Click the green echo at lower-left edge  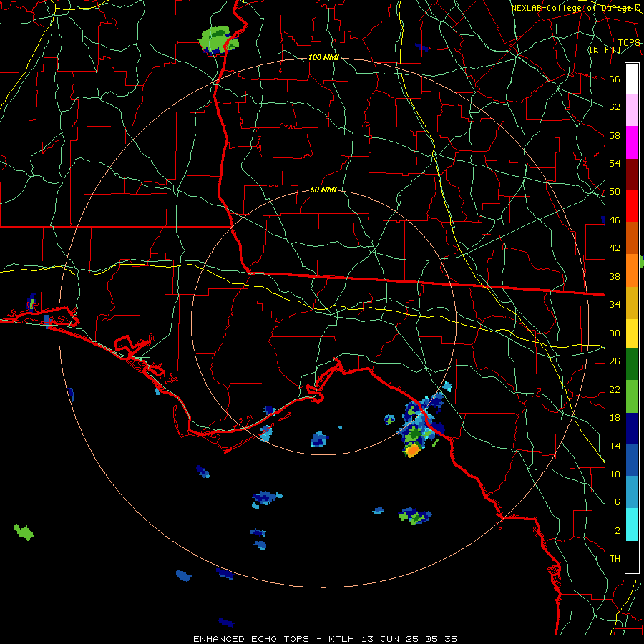[x=24, y=532]
